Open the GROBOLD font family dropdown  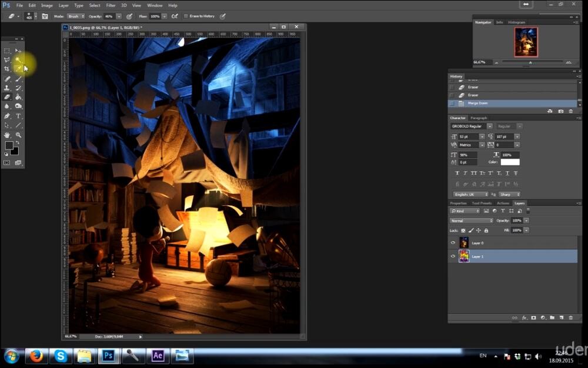[489, 126]
